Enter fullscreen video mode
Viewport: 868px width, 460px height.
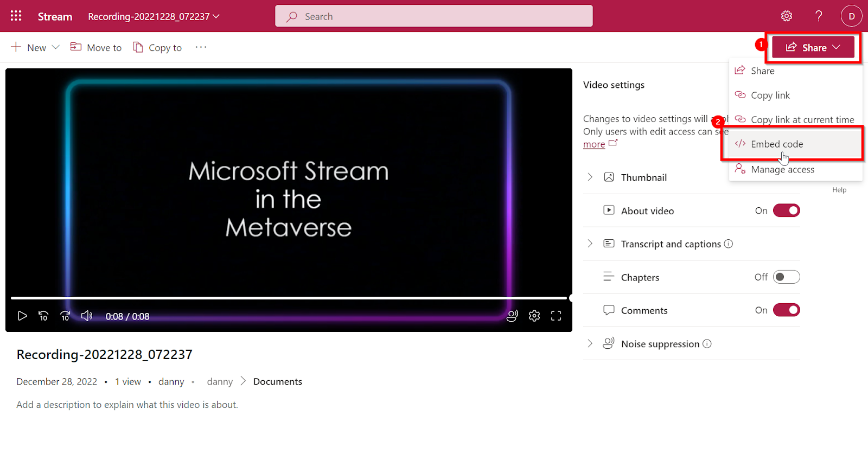pos(556,316)
